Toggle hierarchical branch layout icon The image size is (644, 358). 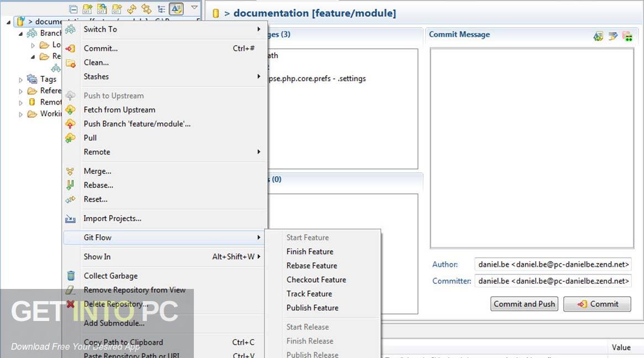[161, 9]
